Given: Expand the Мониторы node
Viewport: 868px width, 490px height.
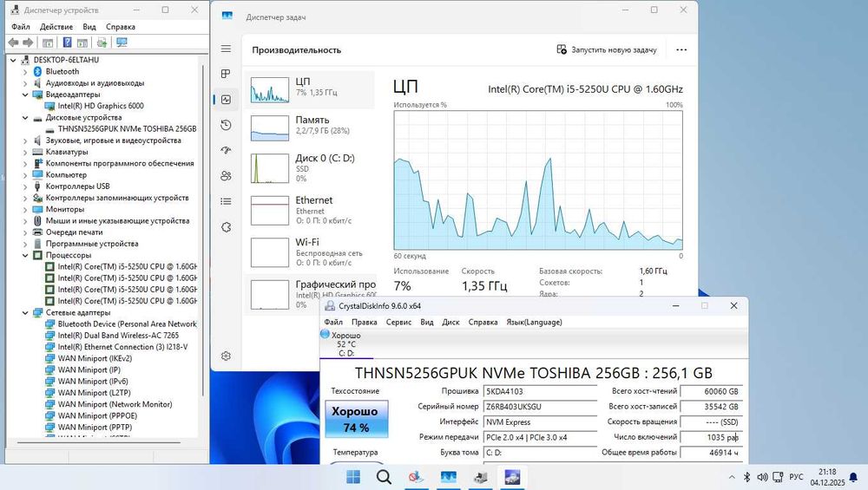Looking at the screenshot, I should click(x=25, y=210).
